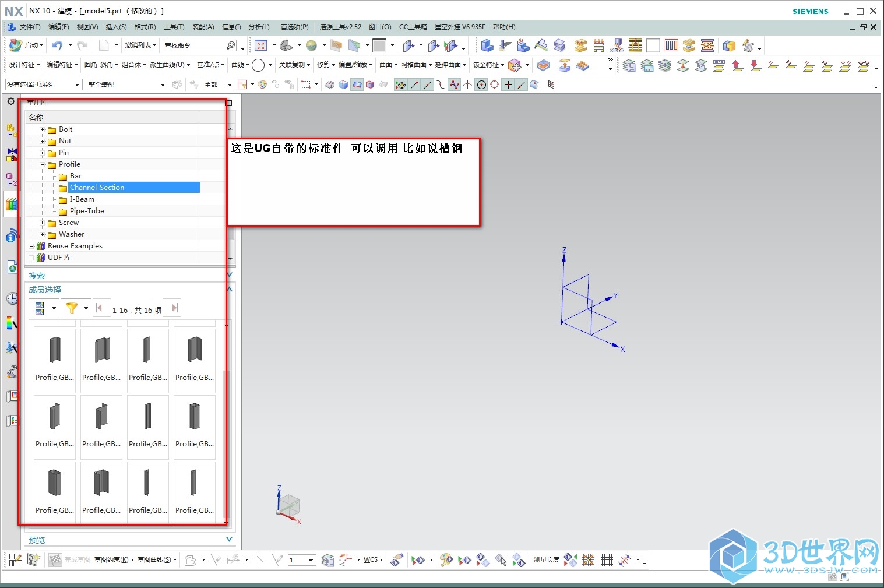This screenshot has height=588, width=884.
Task: Select the I-Beam folder
Action: [82, 199]
